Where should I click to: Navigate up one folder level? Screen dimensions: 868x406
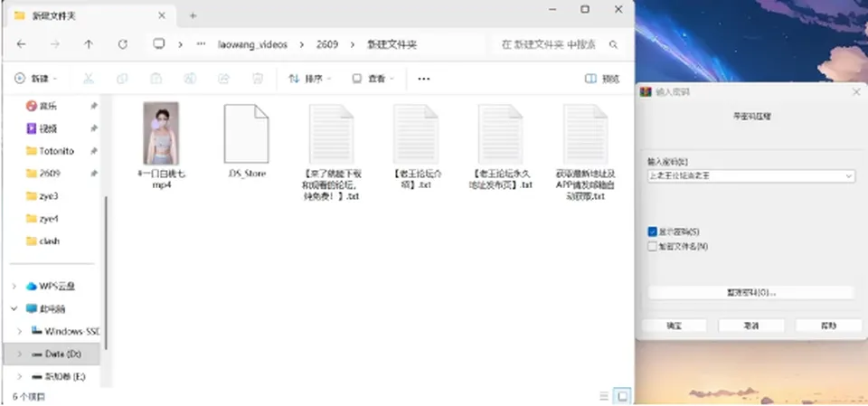tap(89, 44)
